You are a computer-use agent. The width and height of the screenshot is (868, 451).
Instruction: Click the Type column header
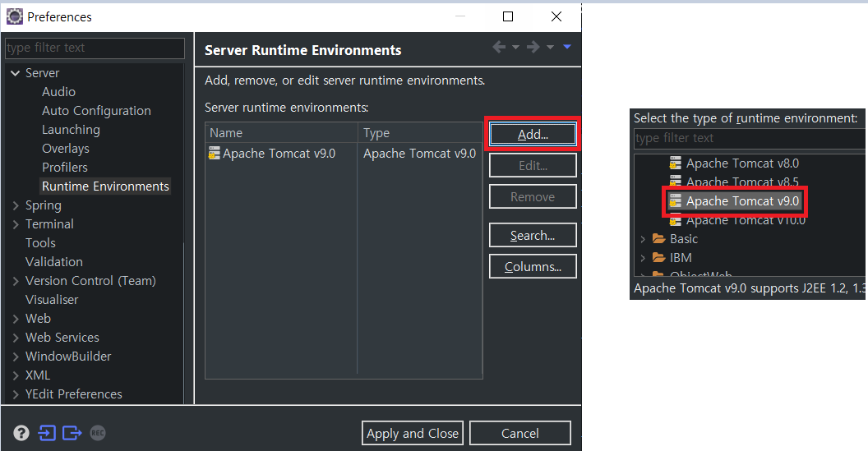[420, 133]
